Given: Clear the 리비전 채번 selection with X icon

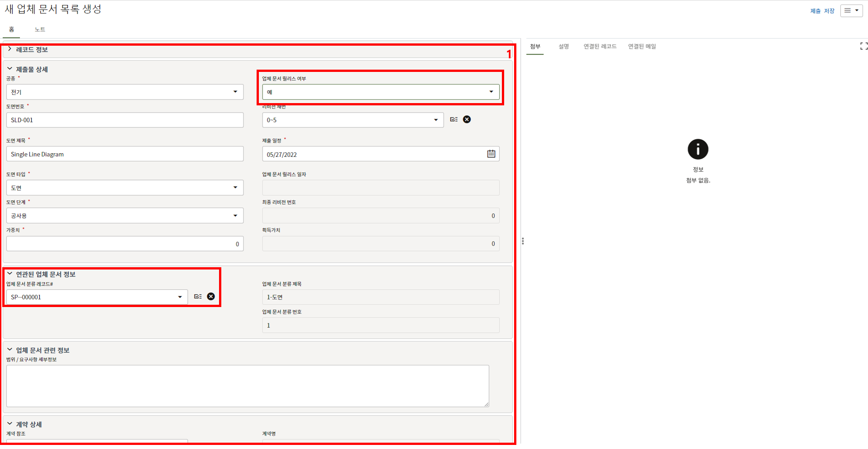Looking at the screenshot, I should point(467,119).
